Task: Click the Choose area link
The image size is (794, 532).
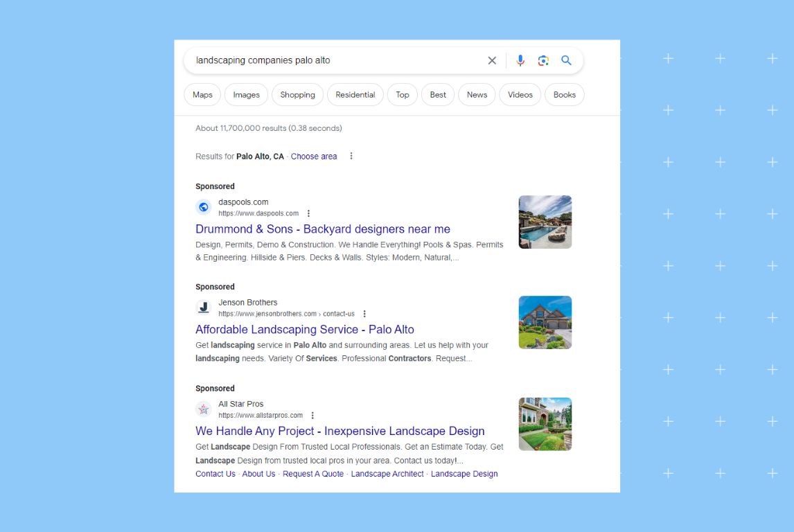Action: click(x=313, y=157)
